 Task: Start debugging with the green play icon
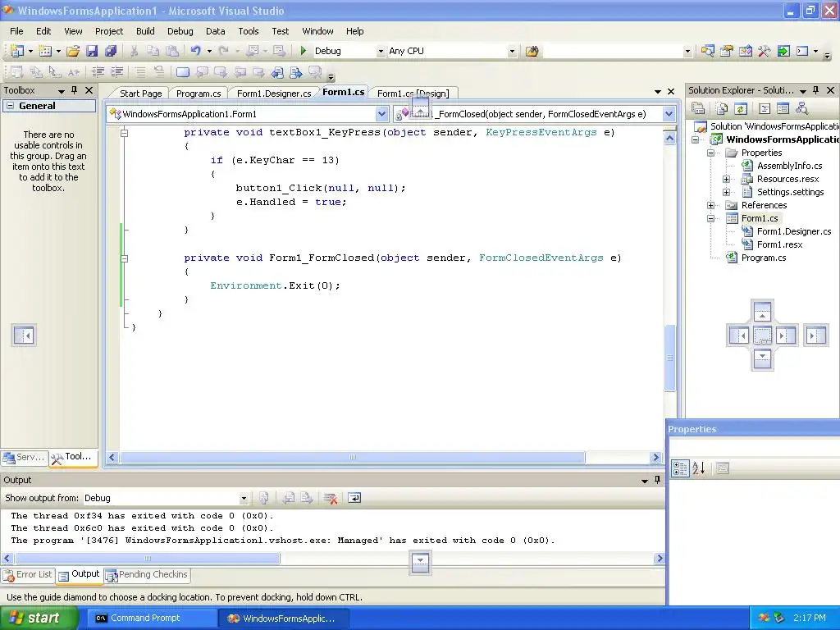tap(304, 51)
